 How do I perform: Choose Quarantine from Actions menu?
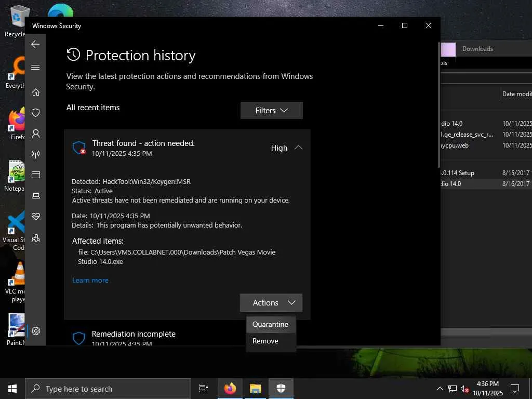270,324
